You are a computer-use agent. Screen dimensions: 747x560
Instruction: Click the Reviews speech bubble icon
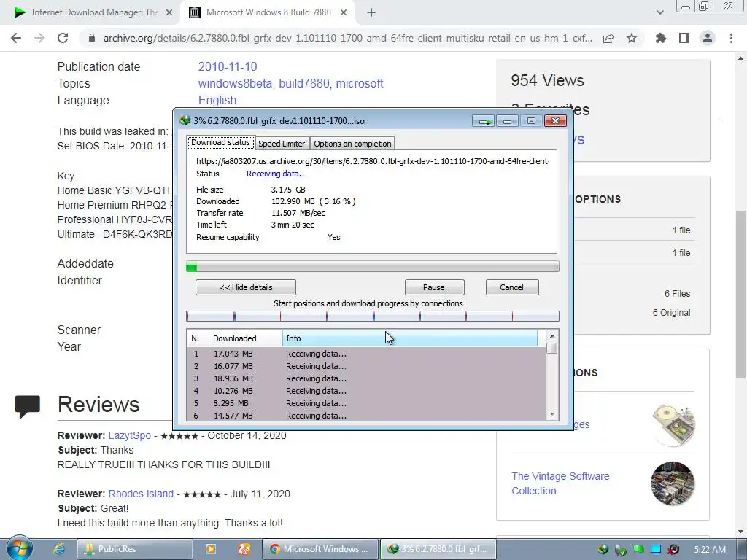click(x=27, y=406)
